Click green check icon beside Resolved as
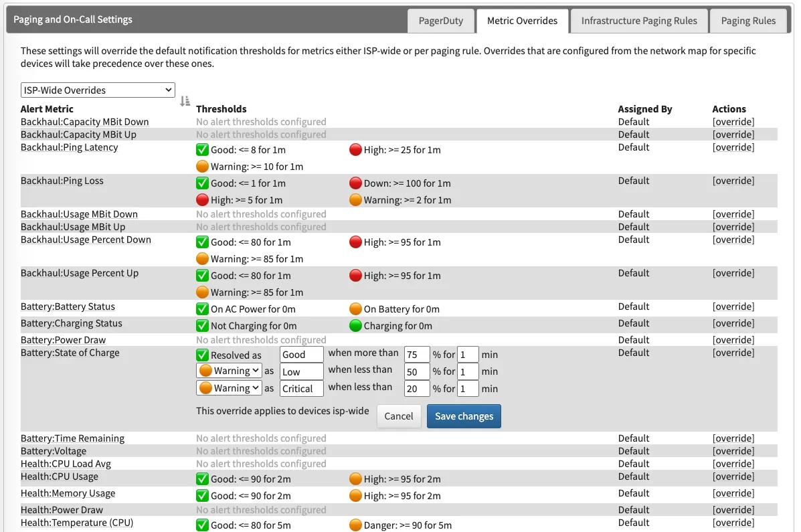Screen dimensions: 801x532 tap(202, 355)
